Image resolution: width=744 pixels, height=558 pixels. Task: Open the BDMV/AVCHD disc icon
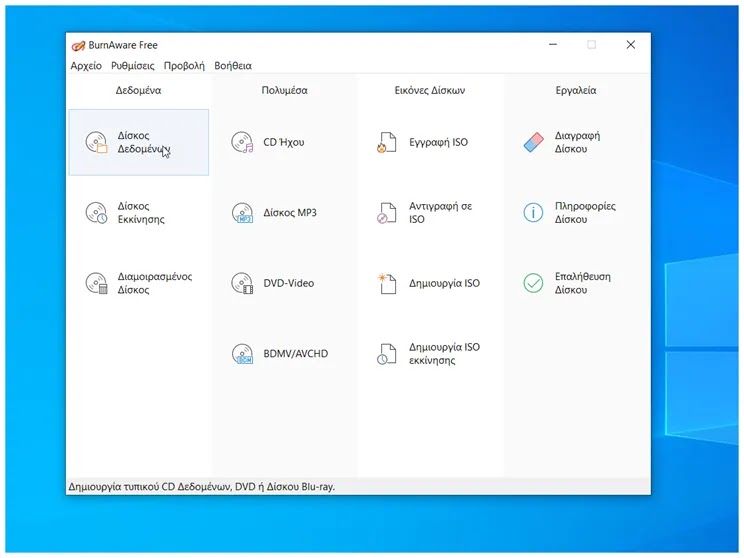coord(242,353)
